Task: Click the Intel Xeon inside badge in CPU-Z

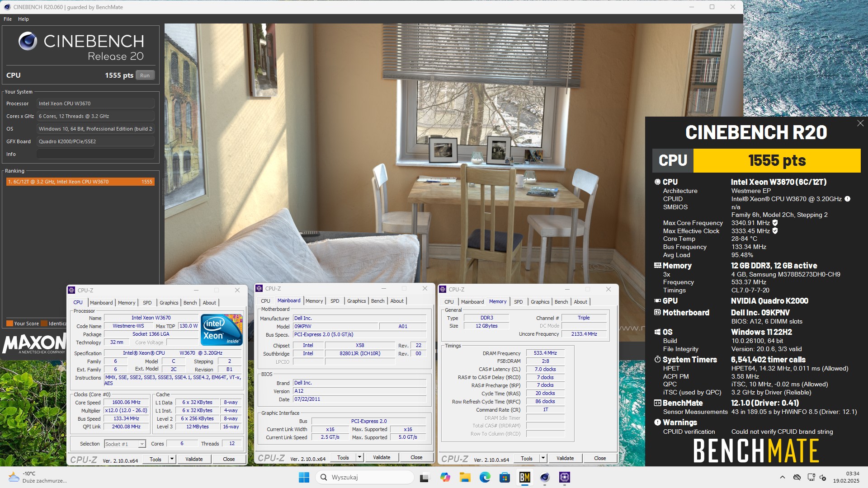Action: click(222, 330)
